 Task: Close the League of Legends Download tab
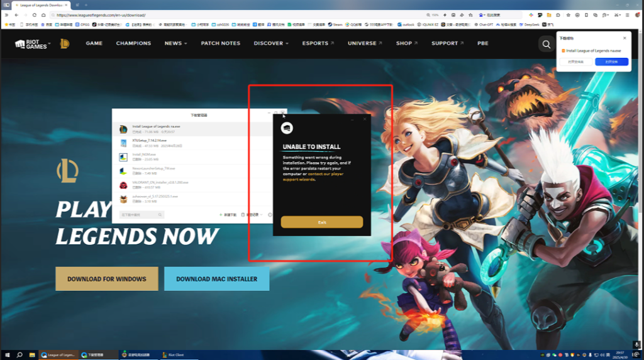(66, 5)
